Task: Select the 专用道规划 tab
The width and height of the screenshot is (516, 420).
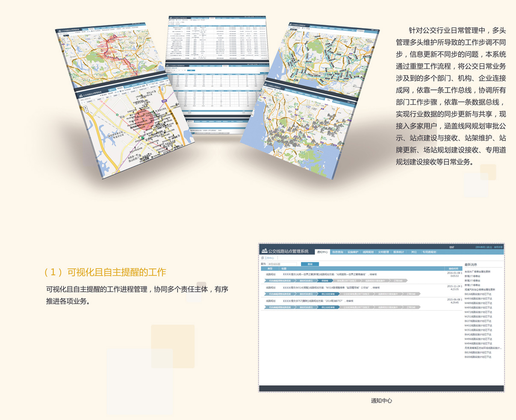Action: click(429, 252)
